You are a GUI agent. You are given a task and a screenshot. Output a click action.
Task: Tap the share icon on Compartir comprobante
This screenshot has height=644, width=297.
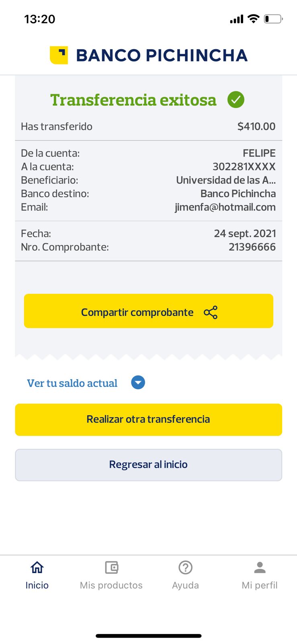(x=211, y=312)
